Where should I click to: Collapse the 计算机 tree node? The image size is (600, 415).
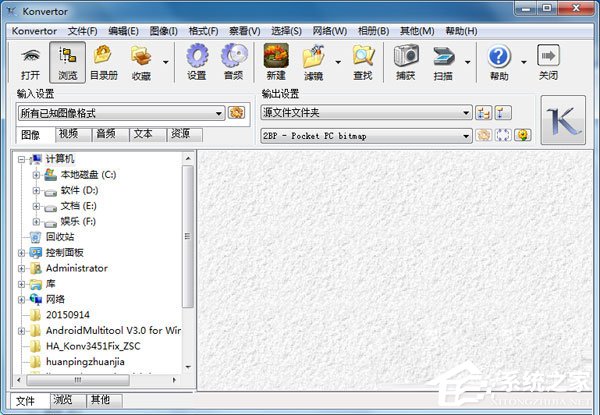click(x=21, y=159)
